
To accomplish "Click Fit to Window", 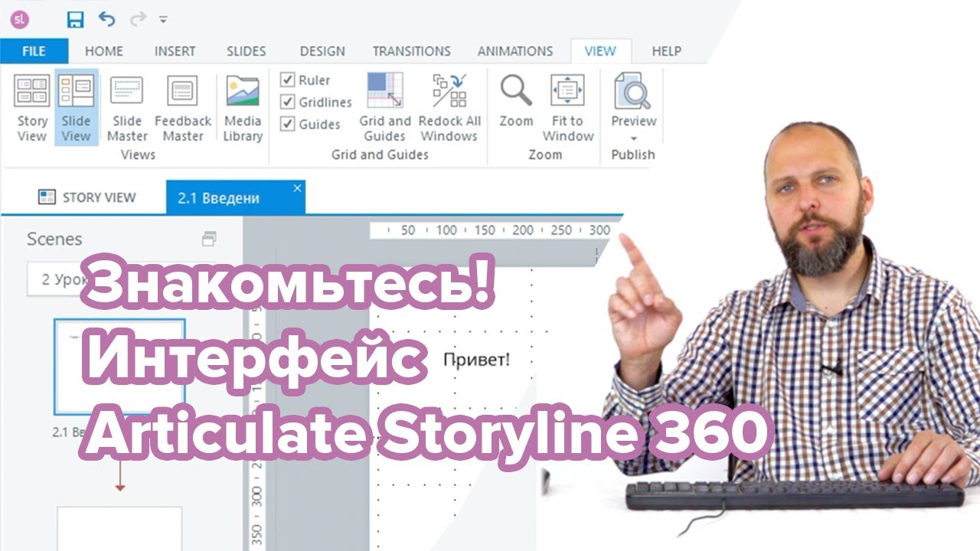I will 568,108.
